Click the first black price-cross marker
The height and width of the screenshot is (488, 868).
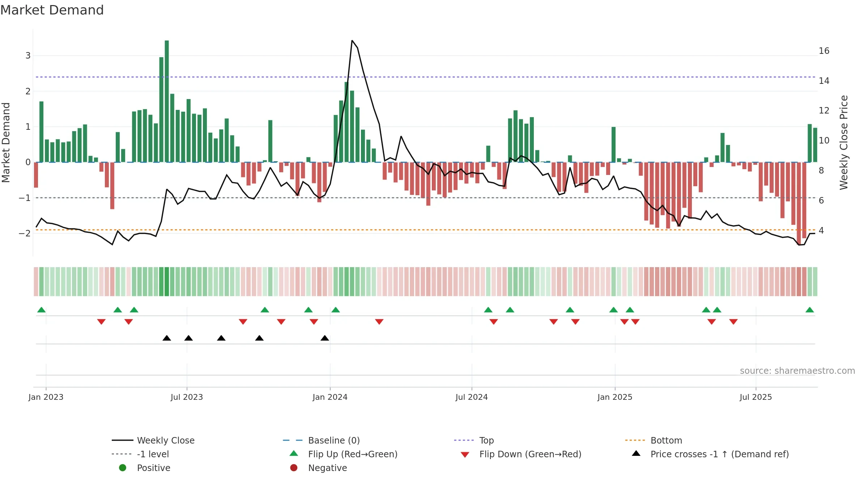(x=167, y=338)
